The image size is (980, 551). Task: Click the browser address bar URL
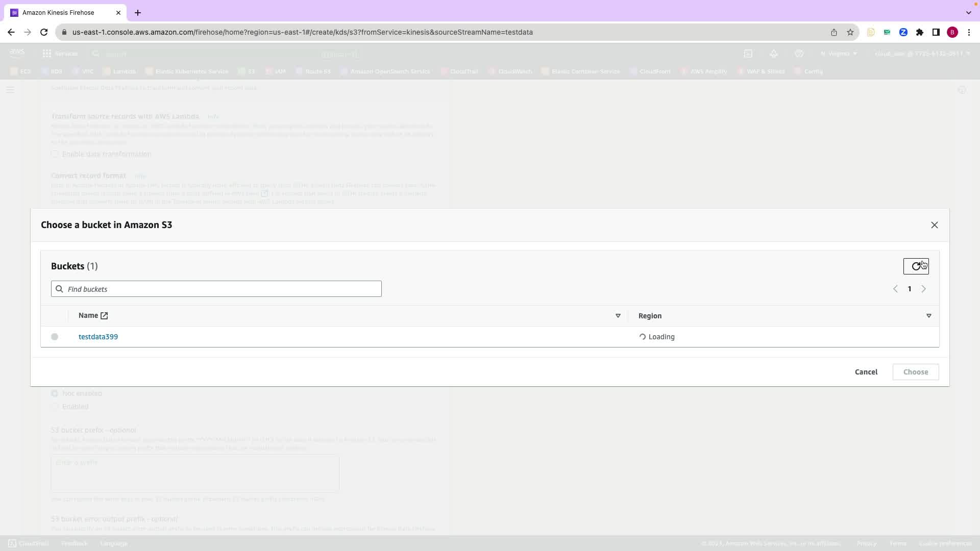click(x=302, y=32)
